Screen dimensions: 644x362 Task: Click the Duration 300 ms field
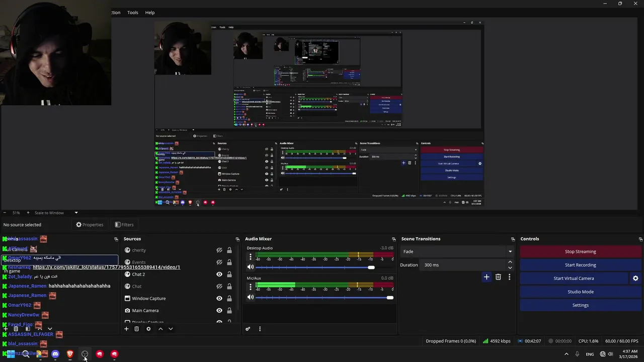tap(463, 265)
